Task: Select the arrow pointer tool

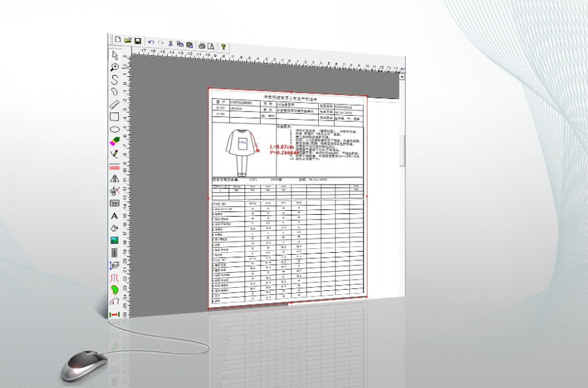Action: coord(115,55)
